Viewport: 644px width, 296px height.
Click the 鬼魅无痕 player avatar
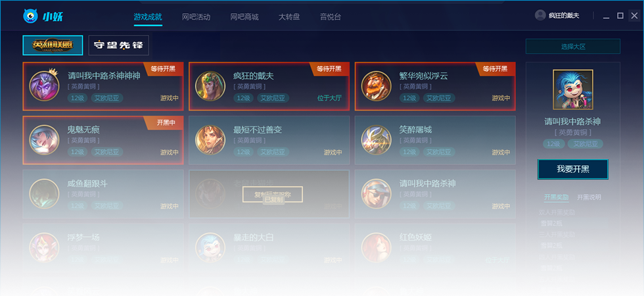(45, 139)
